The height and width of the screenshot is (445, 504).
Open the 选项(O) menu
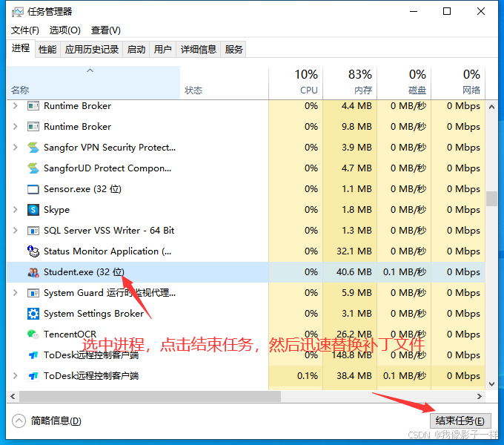[x=65, y=30]
